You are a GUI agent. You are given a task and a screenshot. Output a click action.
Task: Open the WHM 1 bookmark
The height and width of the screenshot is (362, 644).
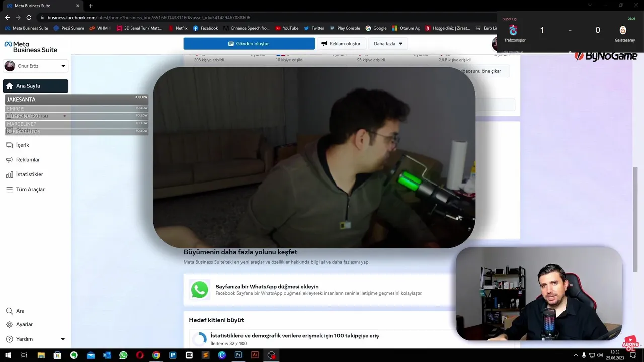(x=100, y=28)
